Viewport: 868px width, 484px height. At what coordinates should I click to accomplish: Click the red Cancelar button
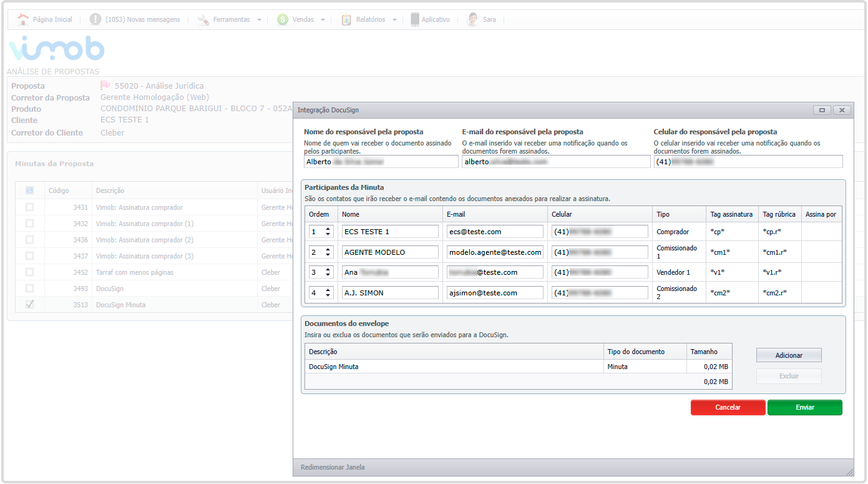[x=728, y=407]
